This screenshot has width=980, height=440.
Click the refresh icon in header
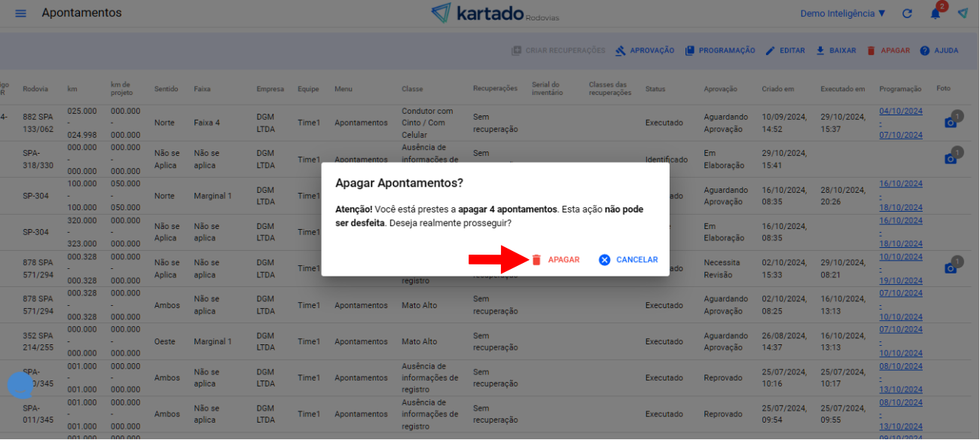pos(907,14)
